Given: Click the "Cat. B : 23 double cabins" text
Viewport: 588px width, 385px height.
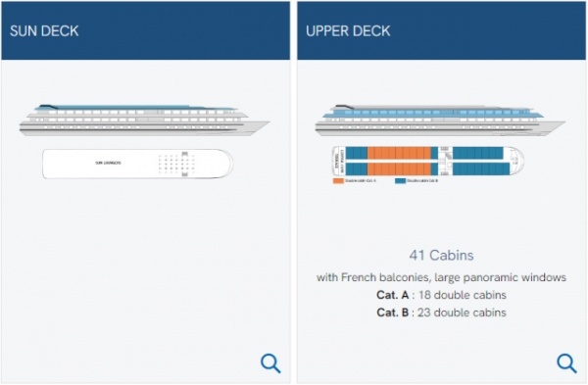Looking at the screenshot, I should (441, 313).
